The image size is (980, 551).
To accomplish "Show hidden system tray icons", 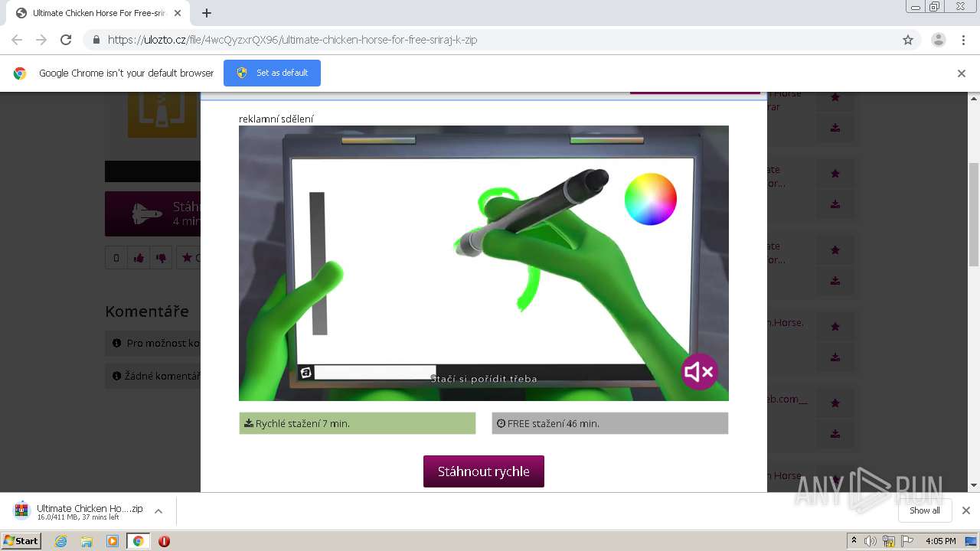I will [x=854, y=541].
